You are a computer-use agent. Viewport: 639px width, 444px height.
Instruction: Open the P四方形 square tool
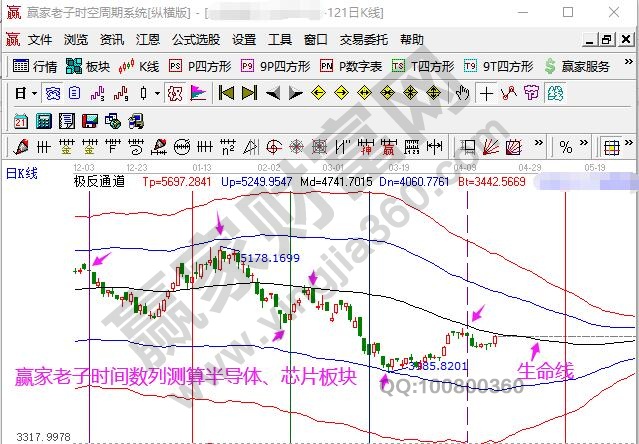pyautogui.click(x=200, y=67)
